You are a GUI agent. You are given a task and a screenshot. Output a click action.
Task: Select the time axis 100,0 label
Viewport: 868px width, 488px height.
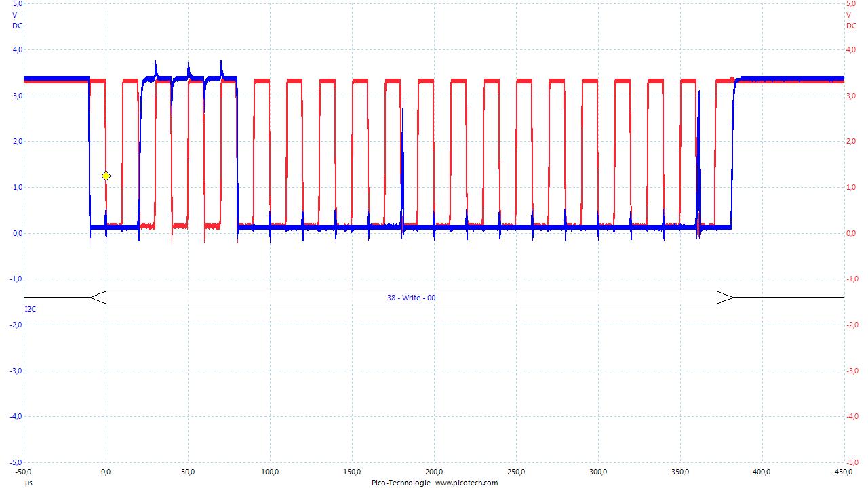(270, 472)
